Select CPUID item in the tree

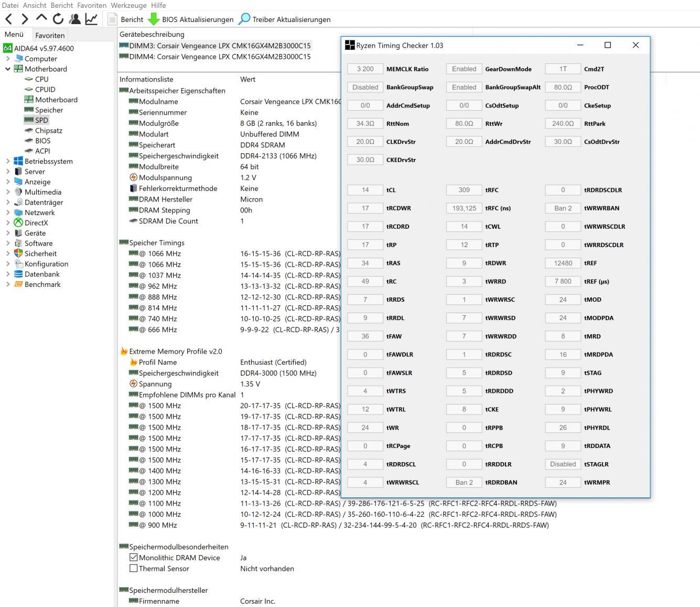pyautogui.click(x=40, y=89)
